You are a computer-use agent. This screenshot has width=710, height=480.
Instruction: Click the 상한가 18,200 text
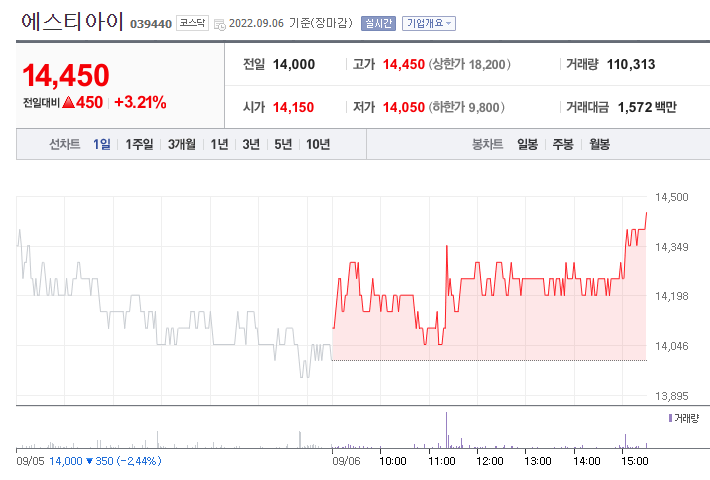470,64
